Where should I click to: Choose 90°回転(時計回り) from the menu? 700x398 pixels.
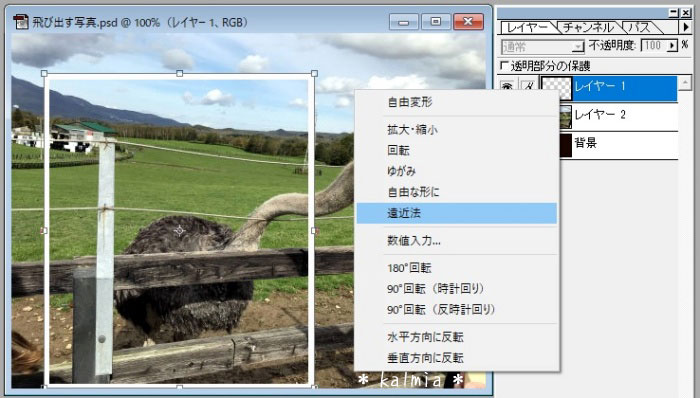(x=457, y=289)
